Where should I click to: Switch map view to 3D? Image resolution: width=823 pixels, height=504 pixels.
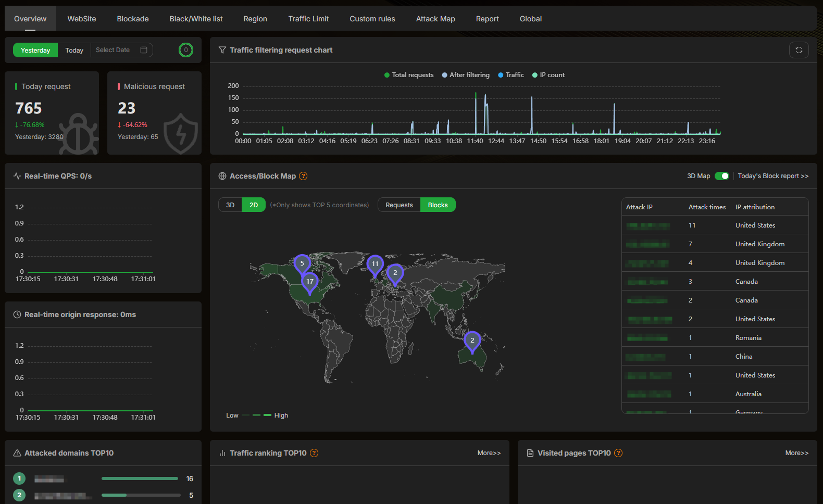(230, 205)
